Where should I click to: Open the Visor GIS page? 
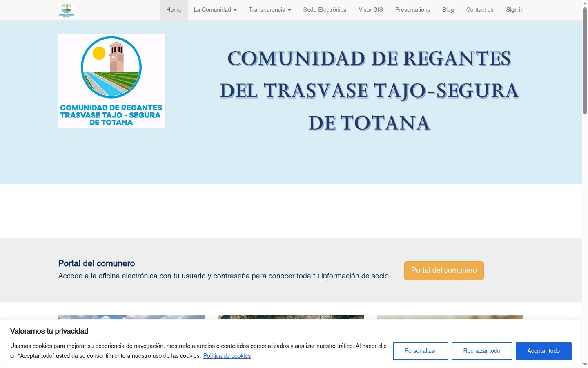click(x=371, y=10)
